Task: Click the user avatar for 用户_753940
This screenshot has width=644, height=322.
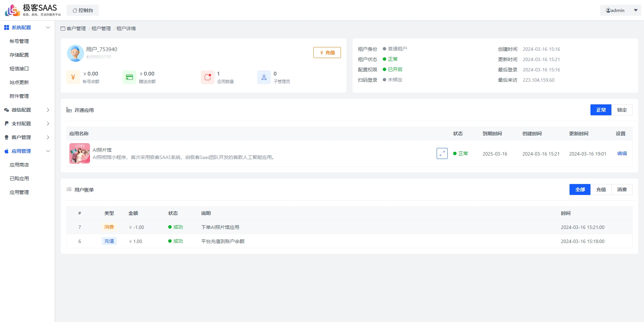Action: tap(76, 53)
